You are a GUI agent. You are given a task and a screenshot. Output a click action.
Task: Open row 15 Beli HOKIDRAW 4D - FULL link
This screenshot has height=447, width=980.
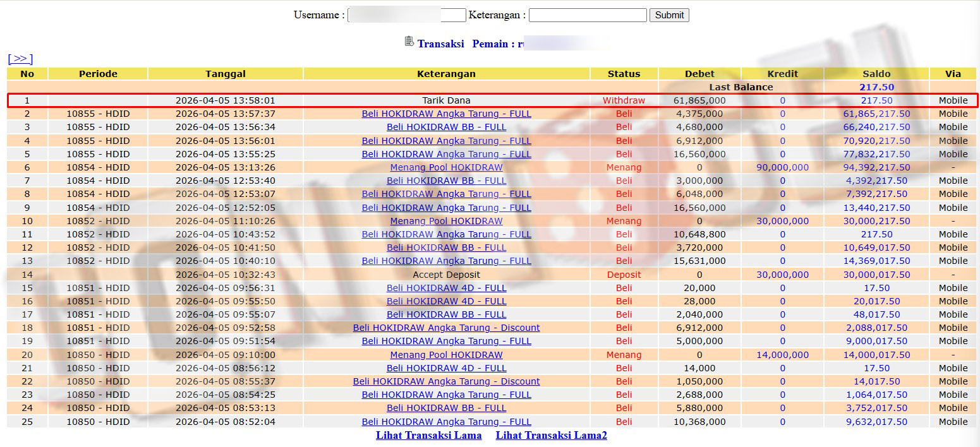tap(446, 288)
